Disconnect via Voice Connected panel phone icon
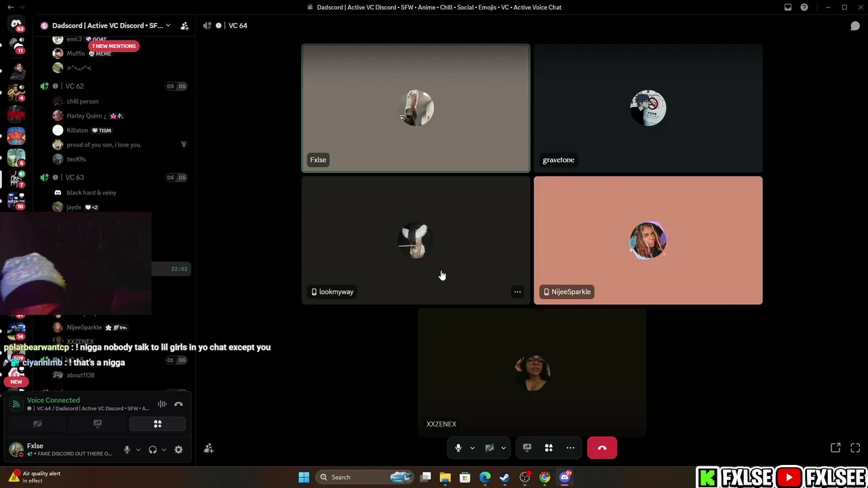Screen dimensions: 868x488 click(178, 404)
